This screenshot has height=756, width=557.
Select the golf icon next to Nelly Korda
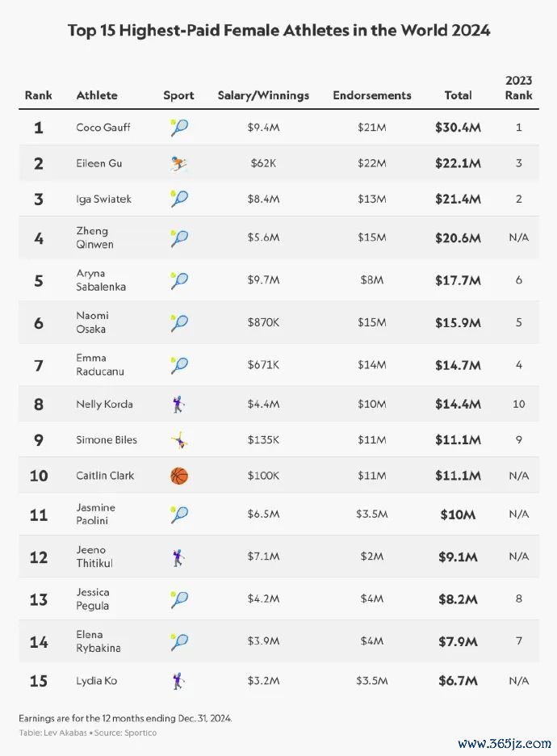(178, 405)
